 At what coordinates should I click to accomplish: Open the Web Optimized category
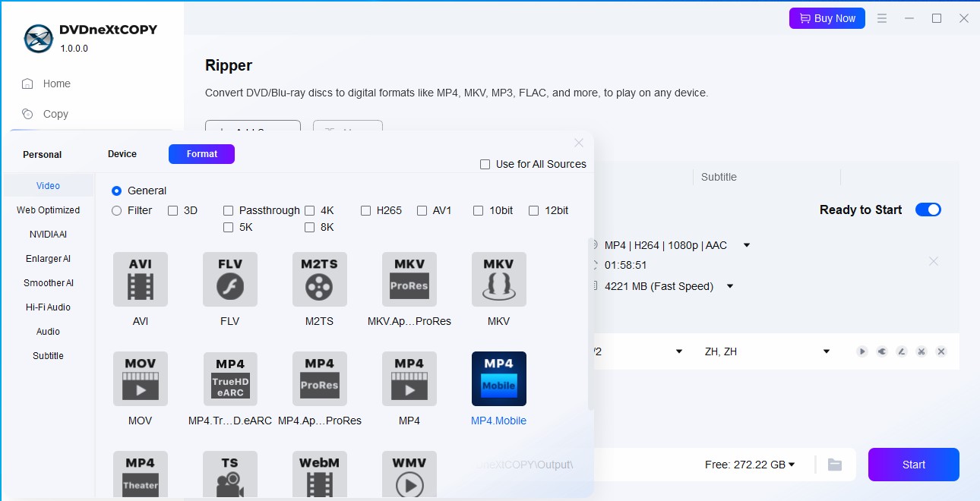tap(49, 210)
